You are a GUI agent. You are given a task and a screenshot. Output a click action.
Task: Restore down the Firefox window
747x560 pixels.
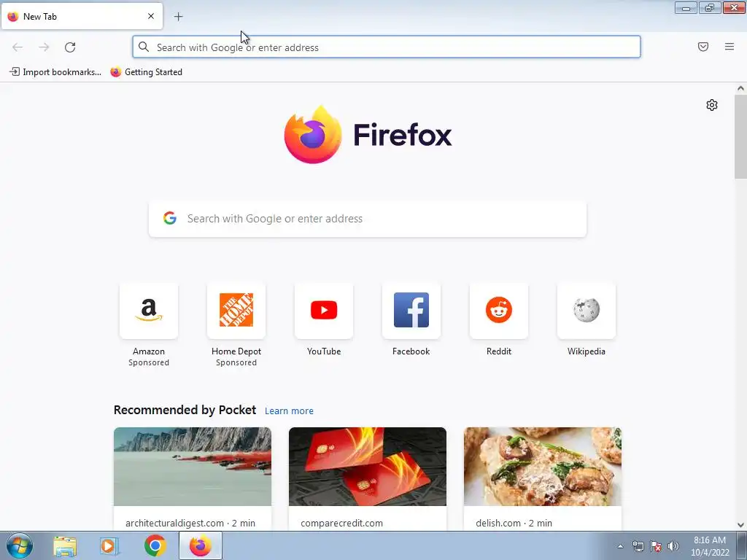coord(710,8)
